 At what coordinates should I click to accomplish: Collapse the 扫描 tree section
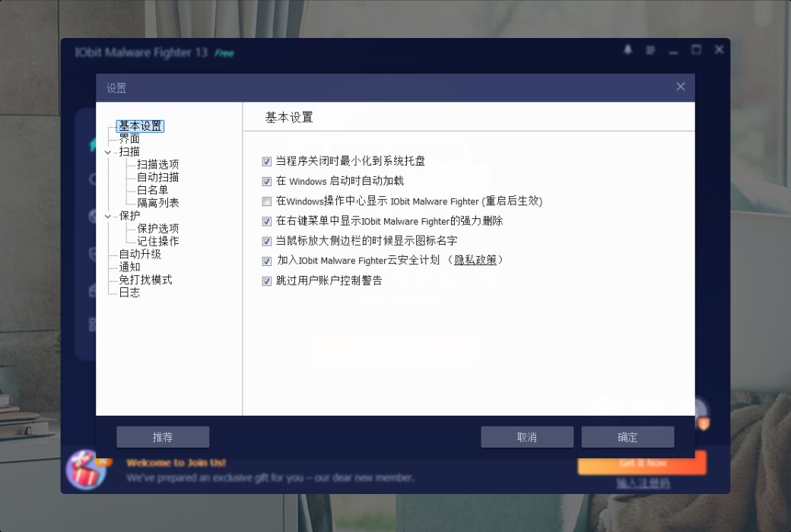[109, 151]
